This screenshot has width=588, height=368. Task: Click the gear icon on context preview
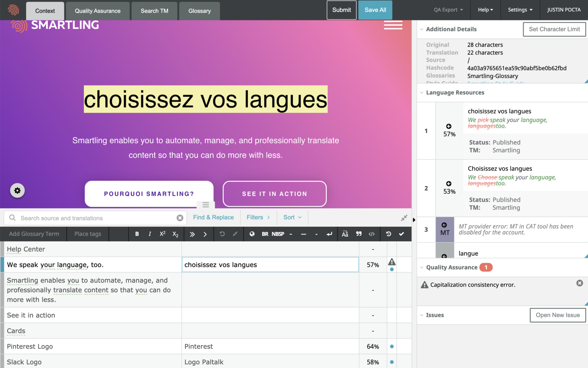(17, 191)
